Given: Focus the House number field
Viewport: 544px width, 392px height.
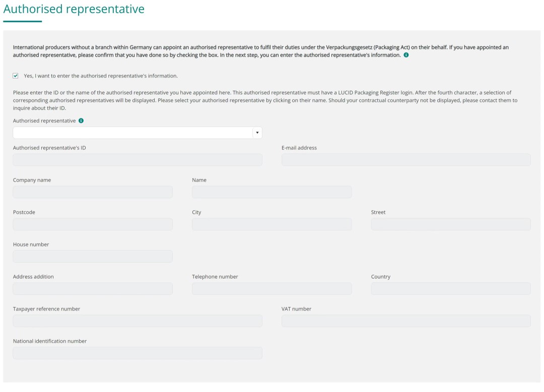Looking at the screenshot, I should 93,257.
